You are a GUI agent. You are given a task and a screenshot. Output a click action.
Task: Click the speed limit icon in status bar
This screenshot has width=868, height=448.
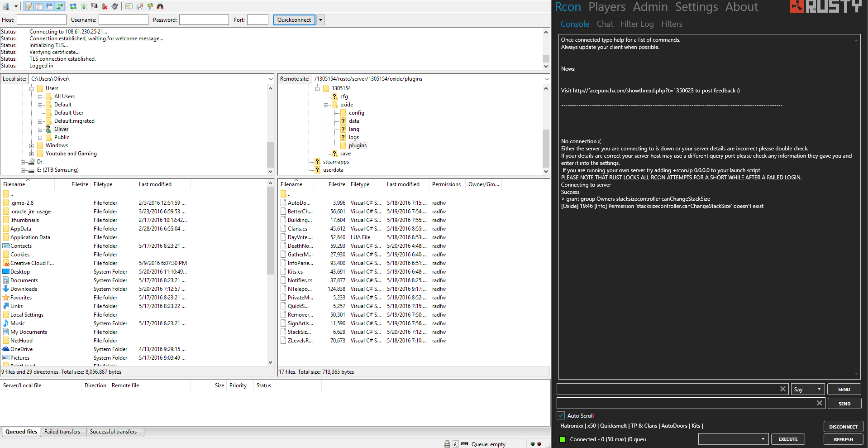click(464, 444)
